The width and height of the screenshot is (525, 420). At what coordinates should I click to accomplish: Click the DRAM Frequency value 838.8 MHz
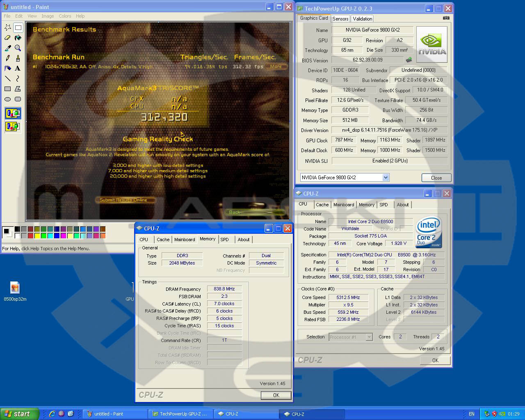tap(224, 289)
